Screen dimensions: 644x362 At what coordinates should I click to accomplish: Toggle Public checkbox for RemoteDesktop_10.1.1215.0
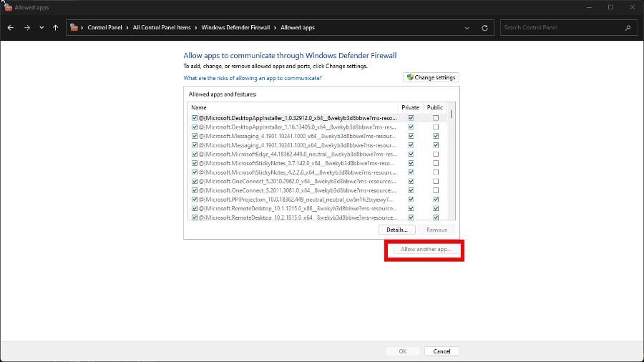[436, 208]
